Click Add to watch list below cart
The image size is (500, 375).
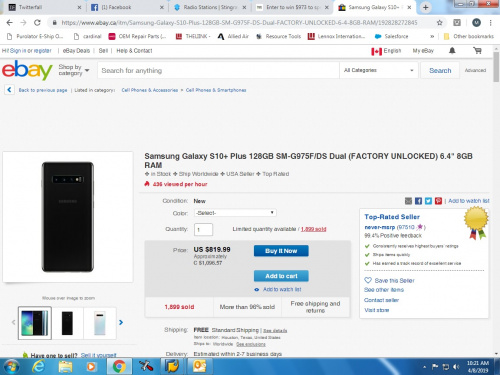tap(282, 289)
